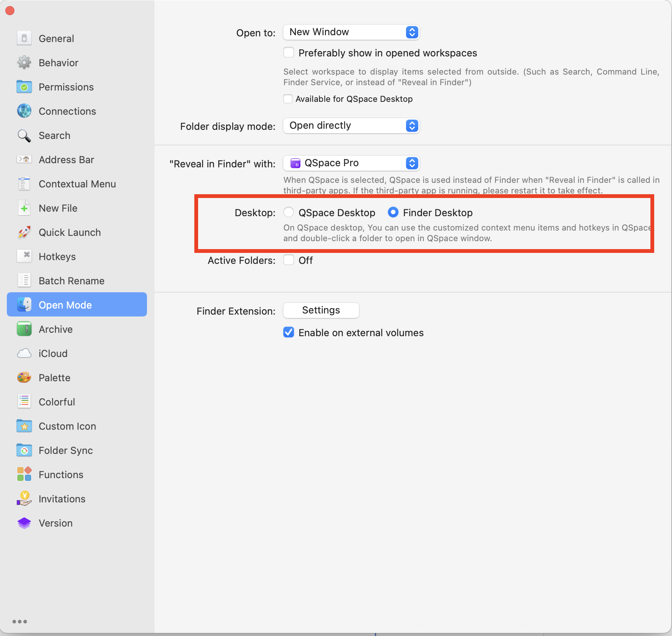Click the 'Palette' sidebar label

click(55, 378)
